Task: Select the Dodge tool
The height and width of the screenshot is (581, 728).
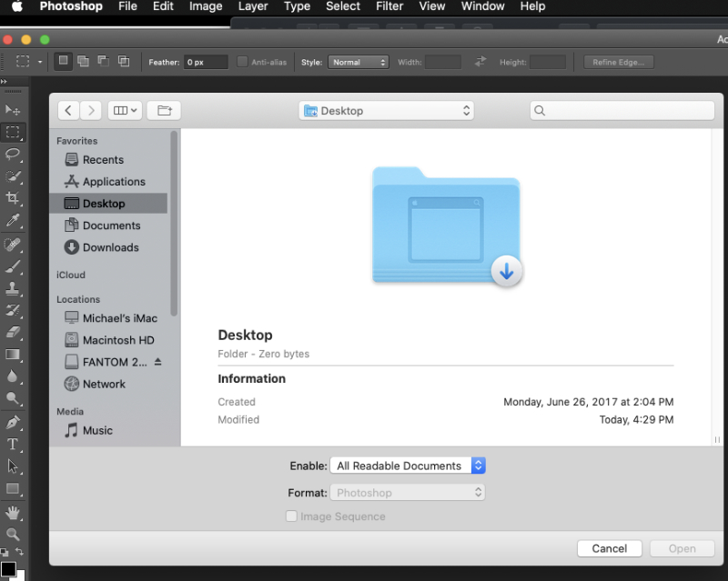Action: [13, 398]
